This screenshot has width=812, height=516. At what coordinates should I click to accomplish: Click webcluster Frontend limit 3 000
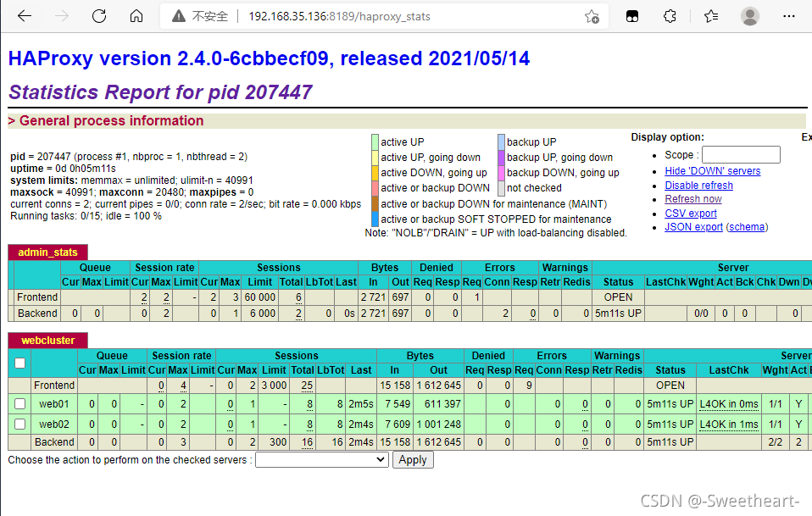274,385
